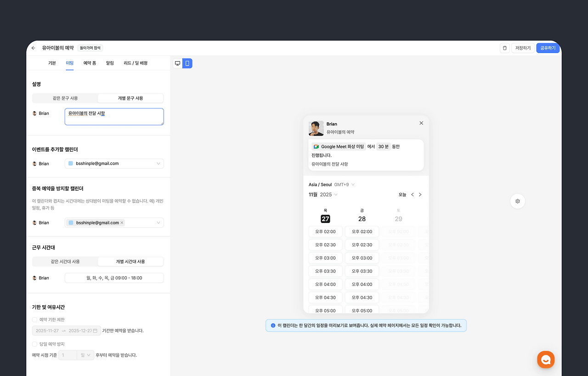Click the 공유하기 button
This screenshot has width=588, height=376.
[x=548, y=48]
